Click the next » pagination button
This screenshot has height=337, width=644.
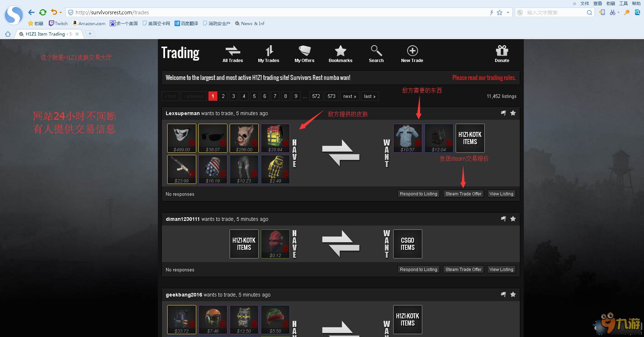point(350,96)
